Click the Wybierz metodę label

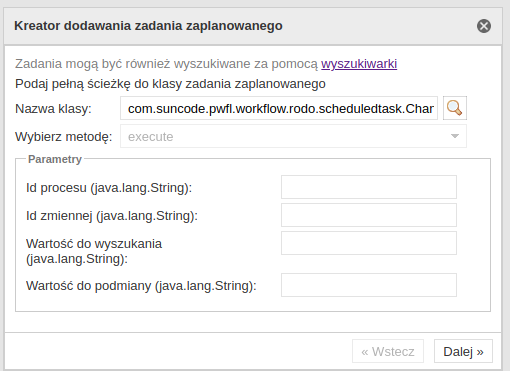64,137
